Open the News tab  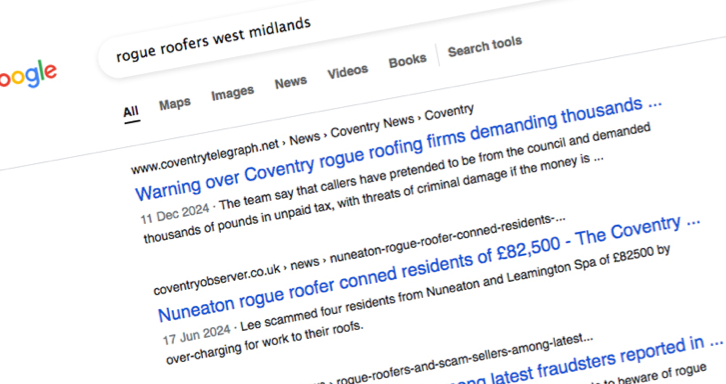[291, 82]
